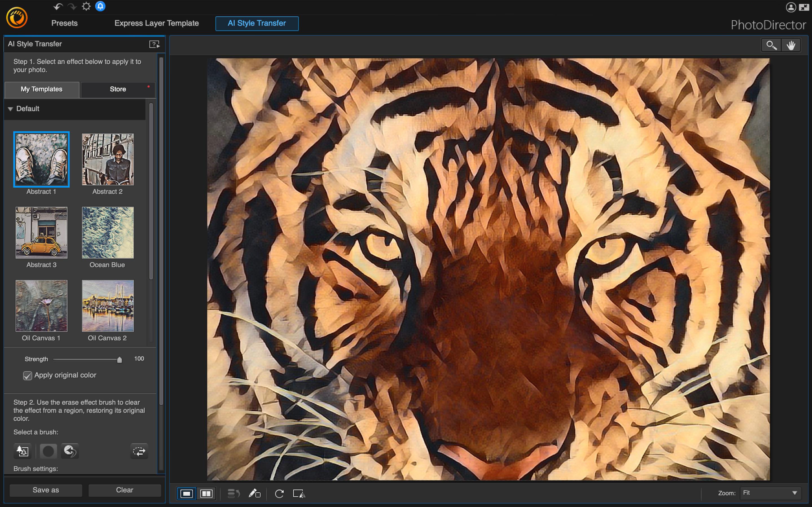Expand the AI Style Transfer help panel icon
The image size is (812, 507).
point(154,44)
